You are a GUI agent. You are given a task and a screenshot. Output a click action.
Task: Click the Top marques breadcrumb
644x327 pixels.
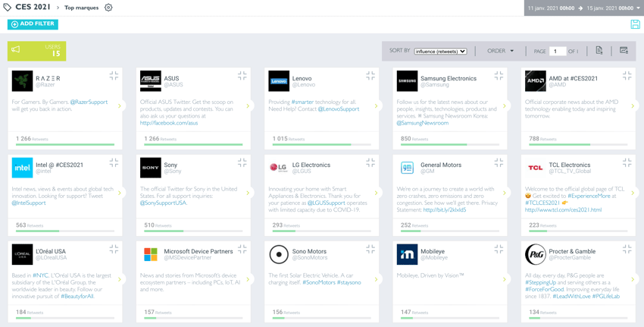pos(82,8)
